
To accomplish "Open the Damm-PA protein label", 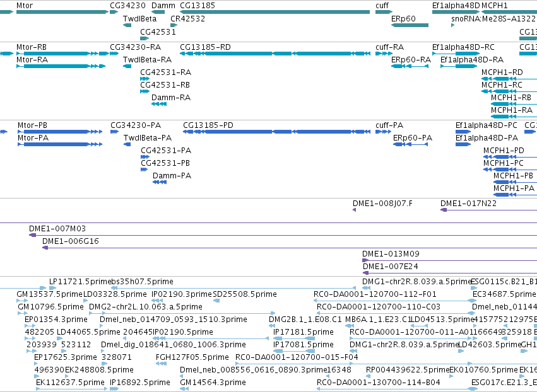I will click(x=172, y=176).
